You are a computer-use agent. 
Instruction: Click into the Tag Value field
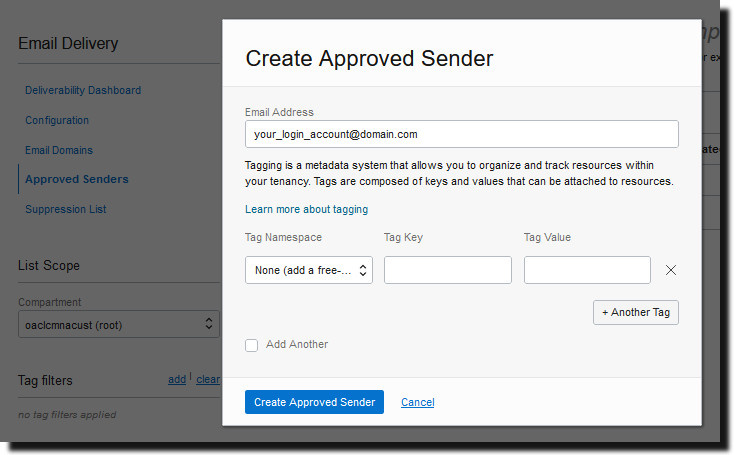[587, 270]
